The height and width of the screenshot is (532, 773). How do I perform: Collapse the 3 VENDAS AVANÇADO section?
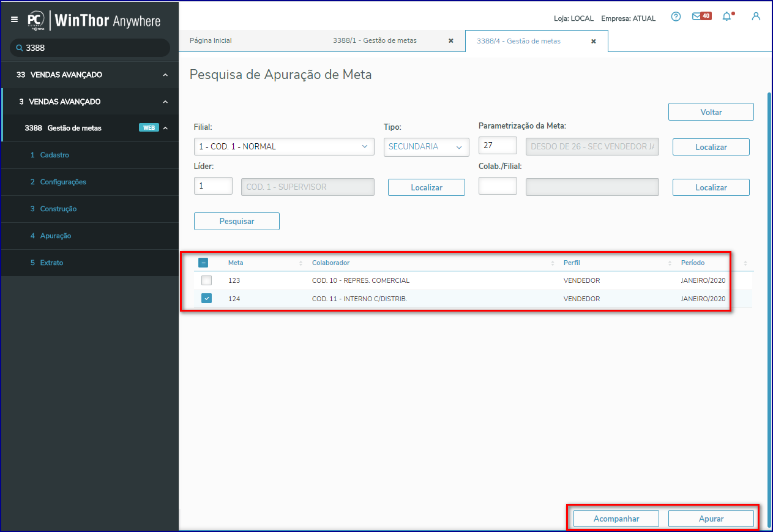pyautogui.click(x=165, y=102)
